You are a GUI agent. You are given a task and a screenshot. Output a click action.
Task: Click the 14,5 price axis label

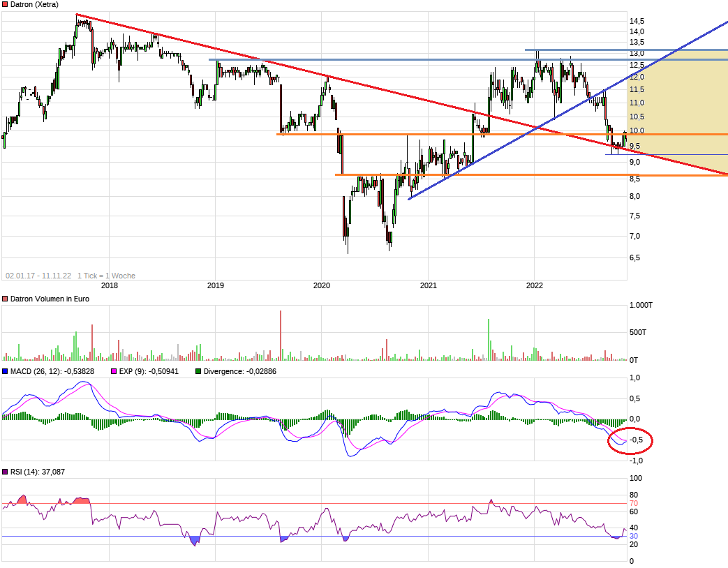click(636, 21)
